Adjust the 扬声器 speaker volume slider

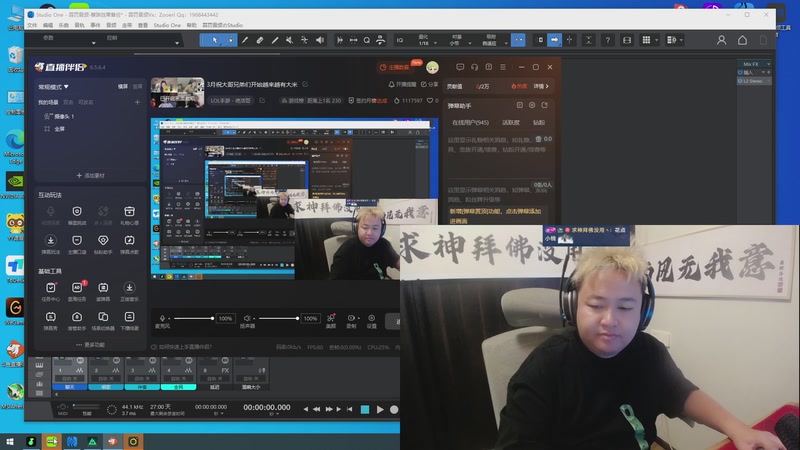click(278, 318)
